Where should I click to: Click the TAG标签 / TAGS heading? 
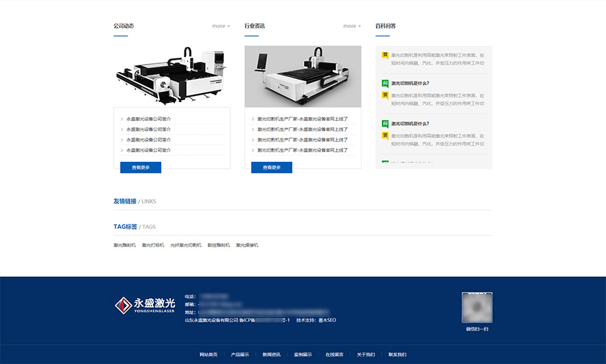pos(135,227)
